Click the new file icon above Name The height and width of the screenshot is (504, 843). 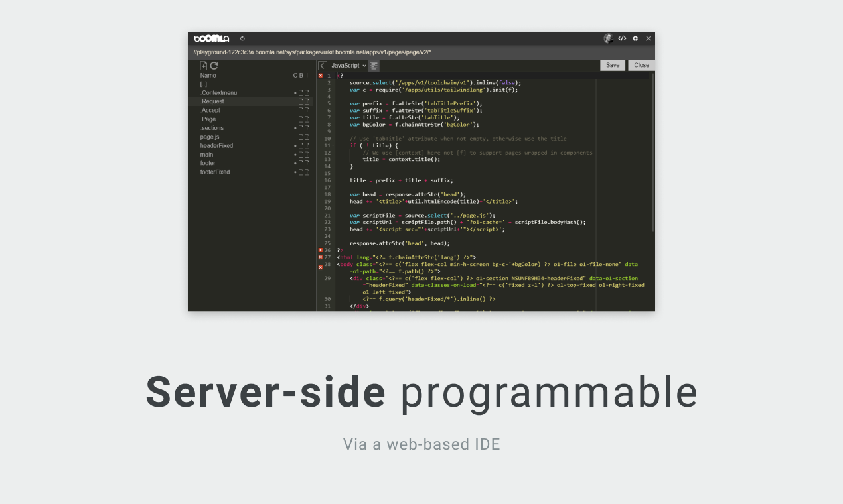[204, 66]
